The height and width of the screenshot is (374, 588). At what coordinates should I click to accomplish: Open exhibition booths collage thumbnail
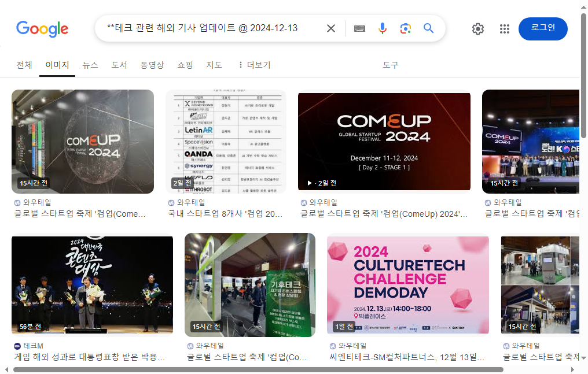click(540, 285)
